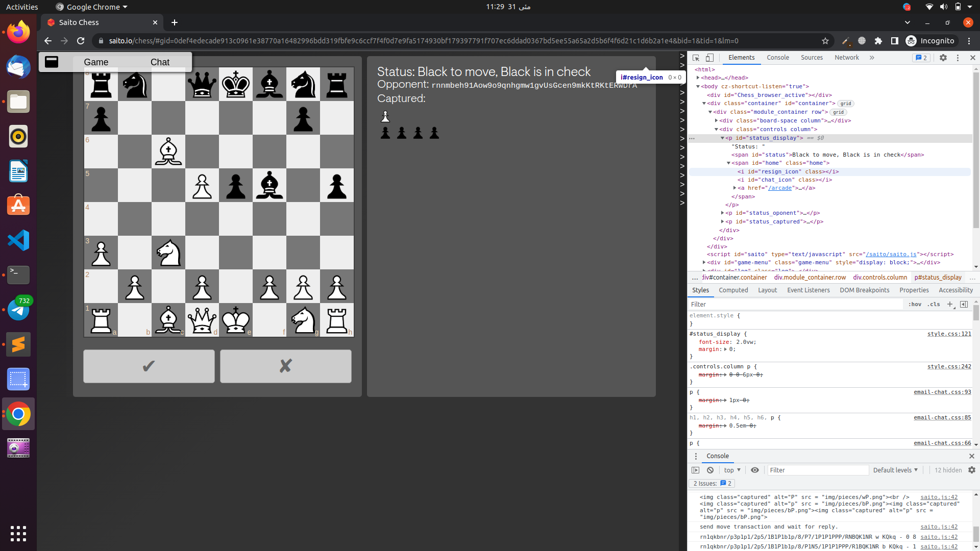Open the /saito/saito.js link
This screenshot has width=980, height=551.
pyautogui.click(x=891, y=254)
